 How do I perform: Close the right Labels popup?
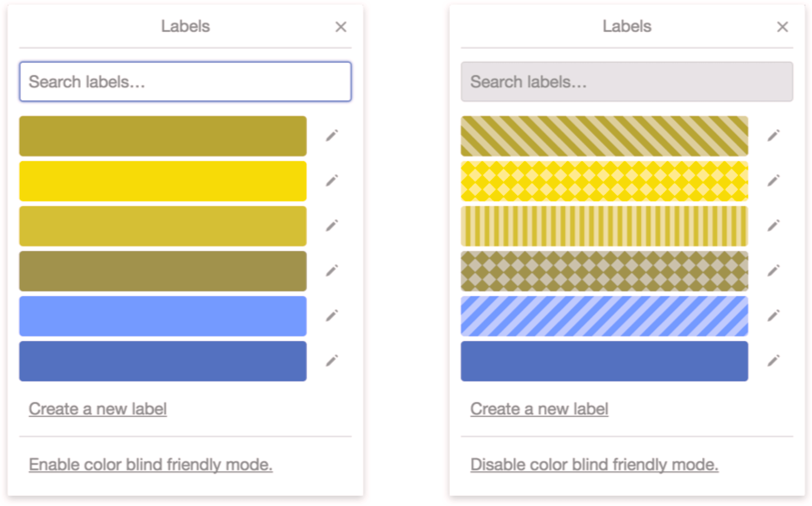pos(782,27)
